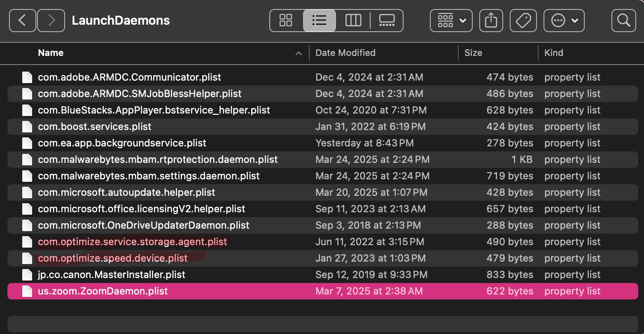Open the Edit Tags button
Screen dimensions: 644x334
tap(523, 20)
